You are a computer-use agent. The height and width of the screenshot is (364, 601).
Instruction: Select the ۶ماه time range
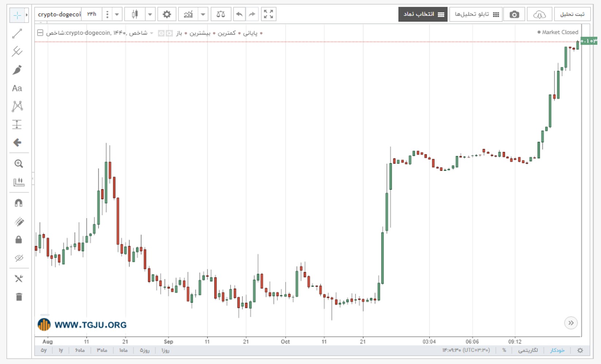[x=80, y=350]
